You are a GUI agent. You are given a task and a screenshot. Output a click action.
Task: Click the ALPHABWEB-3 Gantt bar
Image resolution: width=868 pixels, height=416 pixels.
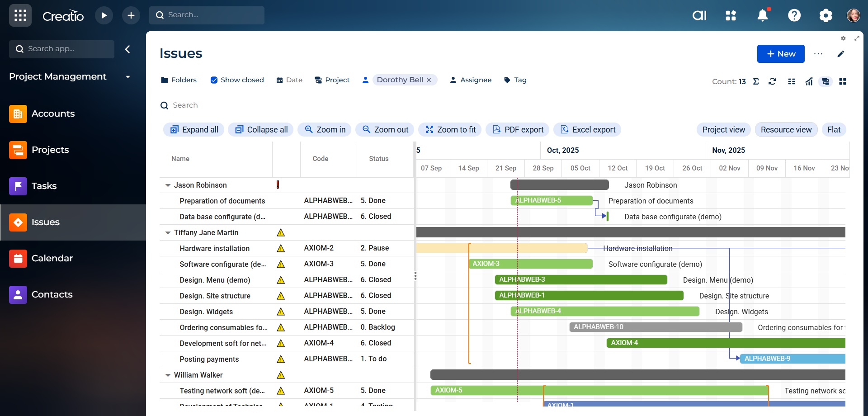coord(581,280)
